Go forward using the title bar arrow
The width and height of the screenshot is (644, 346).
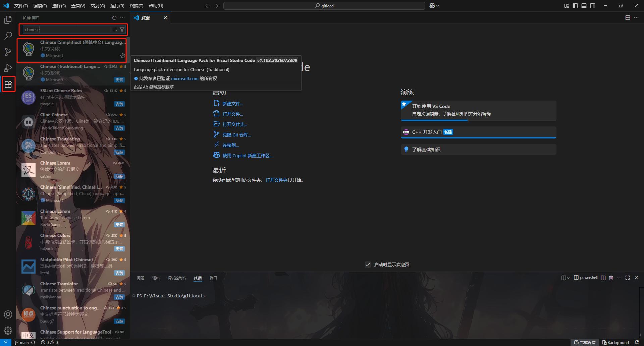[x=216, y=6]
